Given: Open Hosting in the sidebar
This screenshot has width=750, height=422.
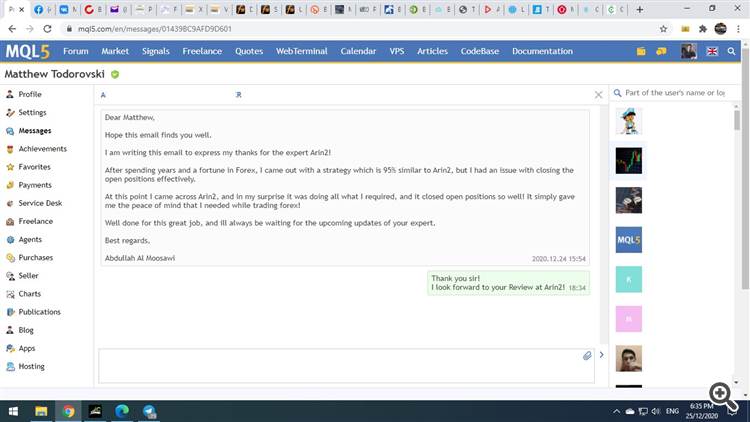Looking at the screenshot, I should tap(25, 366).
